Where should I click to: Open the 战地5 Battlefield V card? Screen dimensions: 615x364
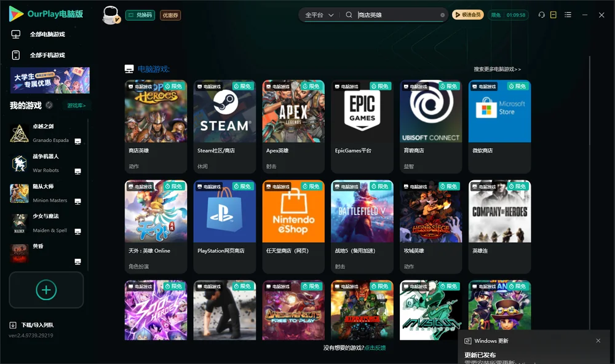(362, 227)
